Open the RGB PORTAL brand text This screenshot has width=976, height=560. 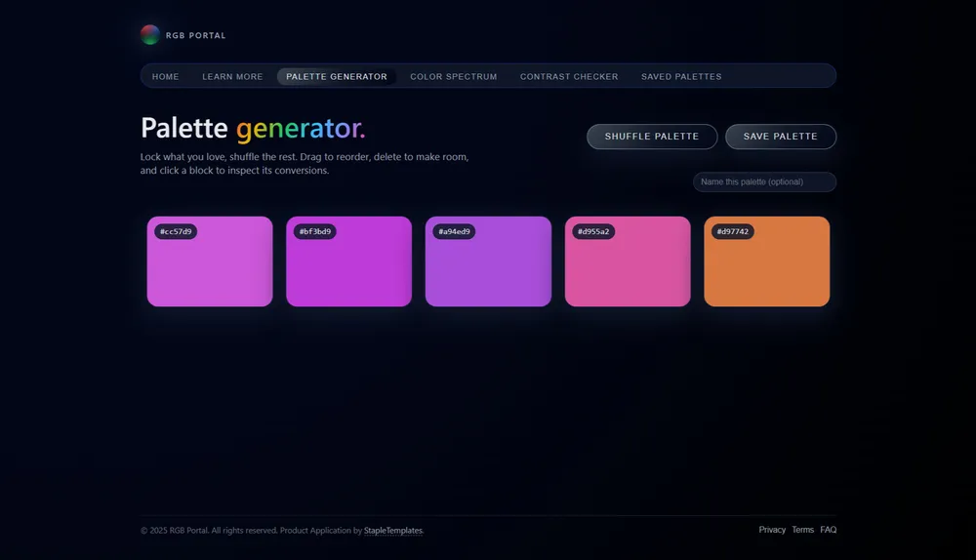[x=195, y=35]
